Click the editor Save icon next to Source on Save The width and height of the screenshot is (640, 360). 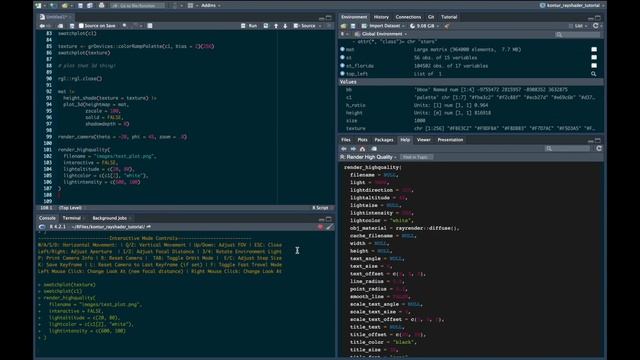pyautogui.click(x=72, y=26)
